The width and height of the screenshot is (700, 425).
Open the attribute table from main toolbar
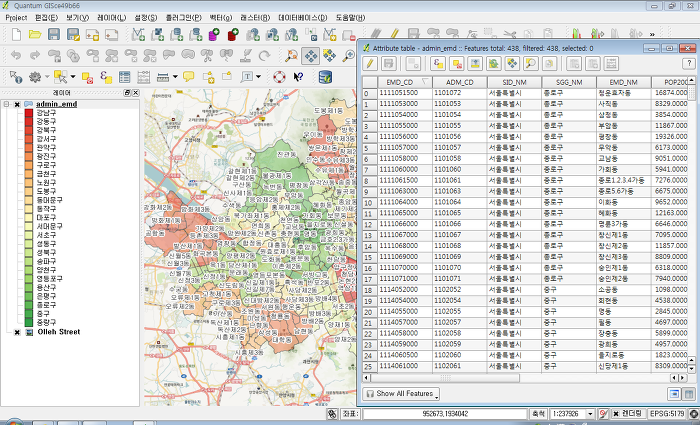coord(125,77)
